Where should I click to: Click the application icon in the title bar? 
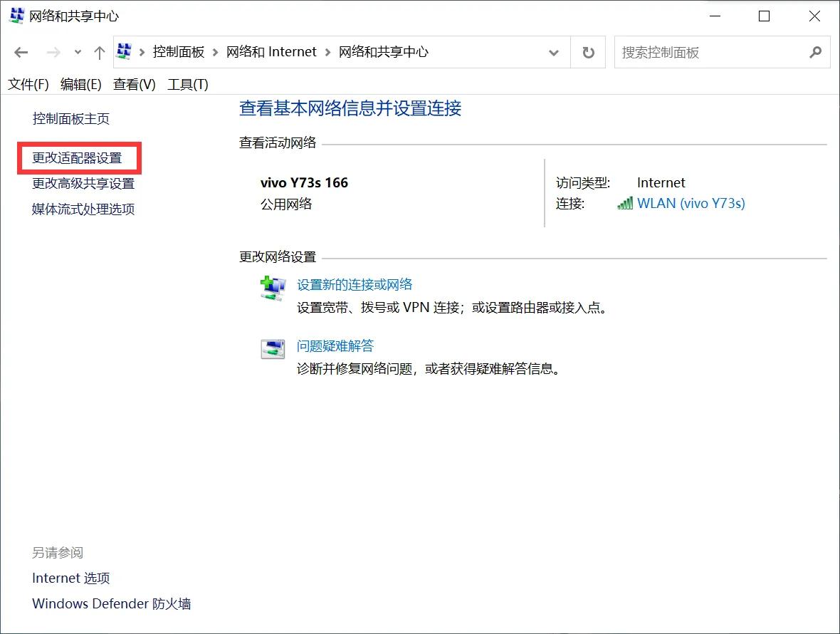pyautogui.click(x=16, y=15)
